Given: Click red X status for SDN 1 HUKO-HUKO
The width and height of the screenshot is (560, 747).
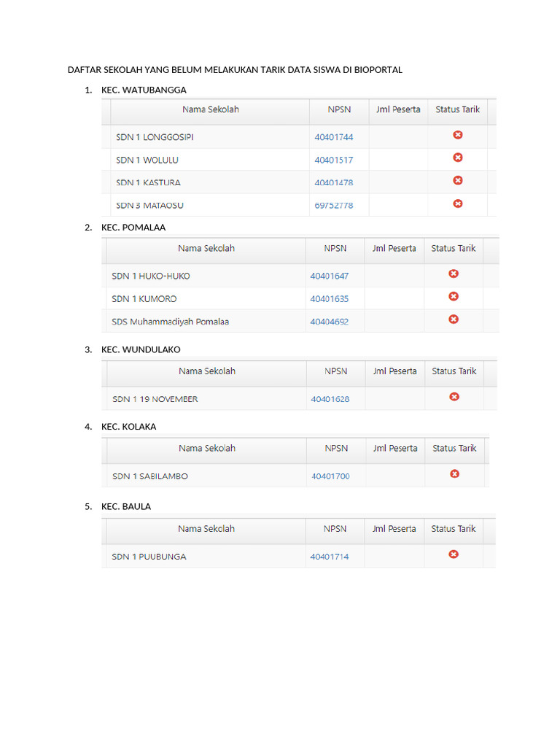Looking at the screenshot, I should click(454, 274).
